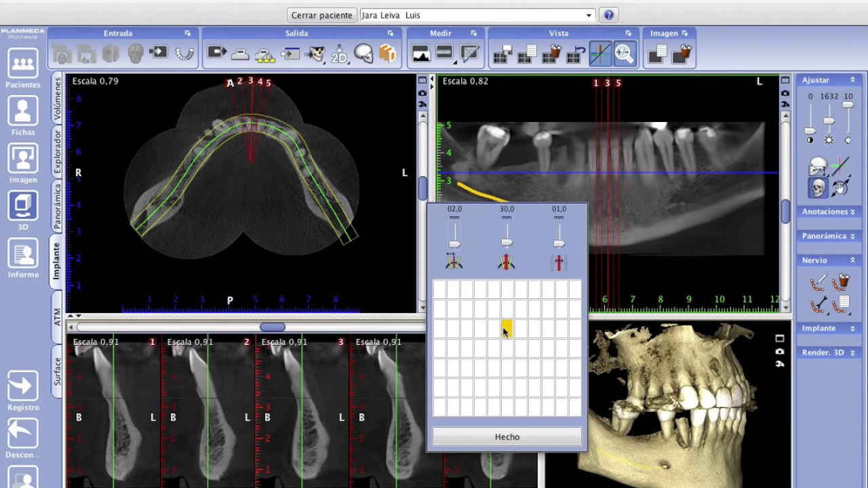Viewport: 868px width, 488px height.
Task: Click the ruler measurement icon in Medir
Action: coord(444,54)
